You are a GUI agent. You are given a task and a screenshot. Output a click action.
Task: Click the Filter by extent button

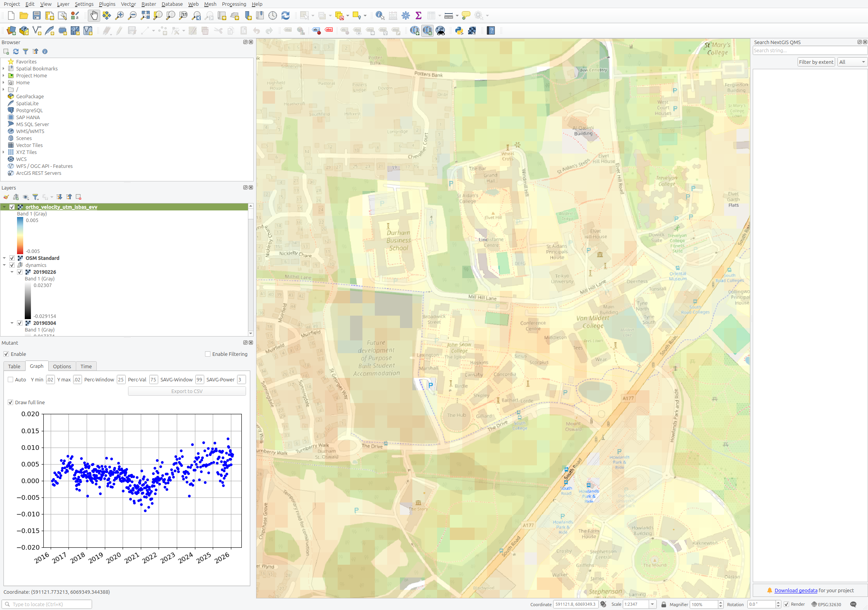[x=816, y=62]
